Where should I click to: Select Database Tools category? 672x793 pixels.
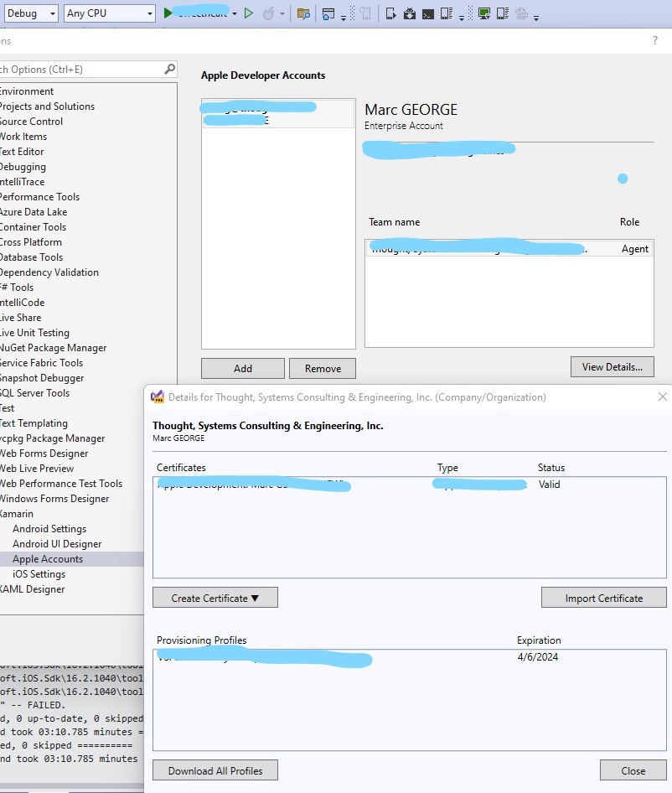pyautogui.click(x=31, y=257)
